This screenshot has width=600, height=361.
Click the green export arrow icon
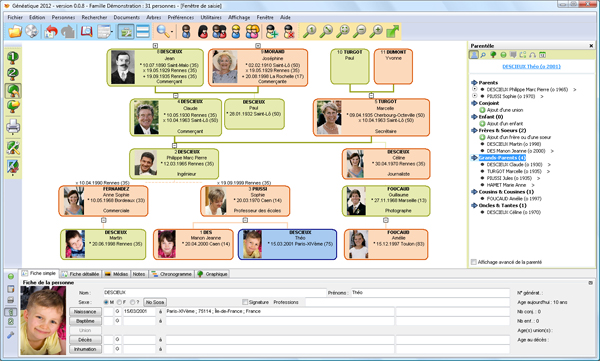coord(393,31)
